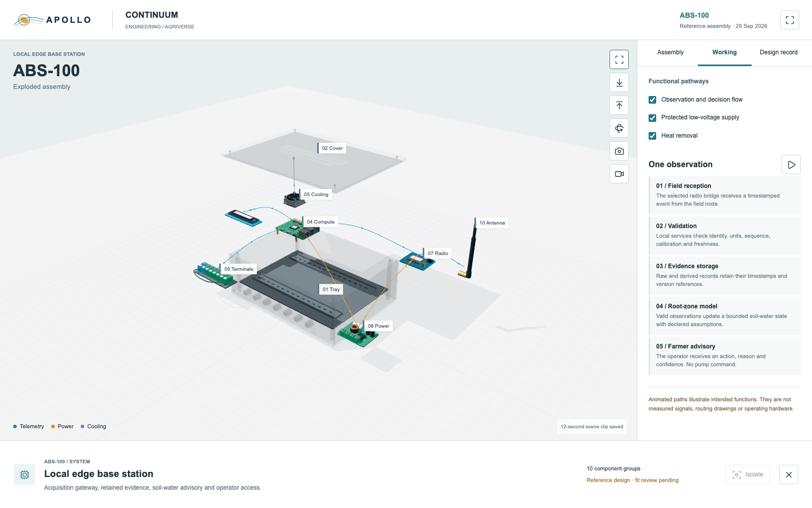
Task: Click the ABS-100 / SYSTEM breadcrumb label
Action: (x=67, y=462)
